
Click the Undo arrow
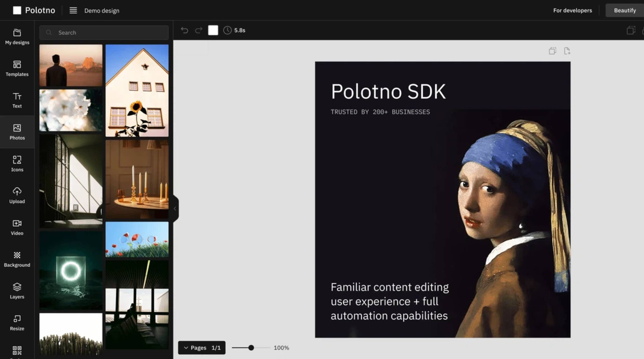pos(184,30)
